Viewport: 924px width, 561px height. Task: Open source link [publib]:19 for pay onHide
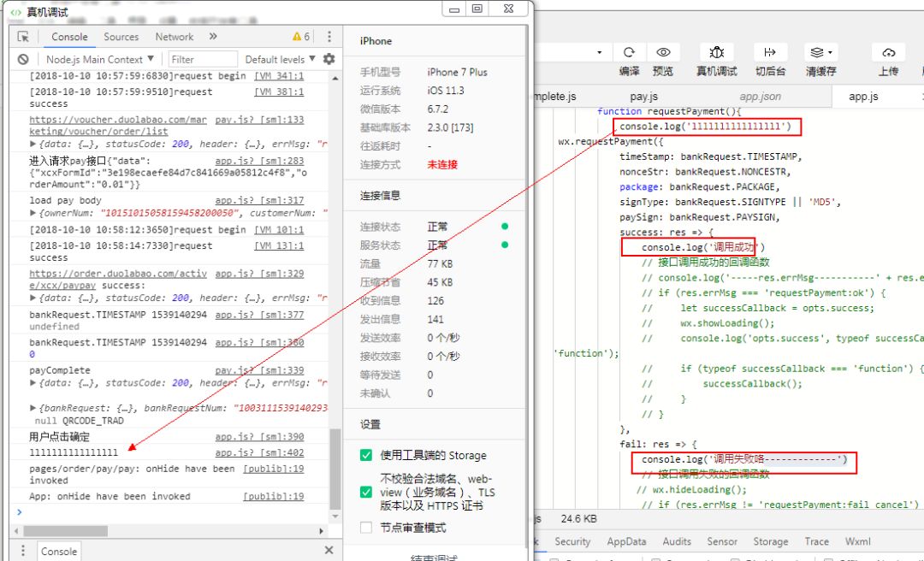[274, 469]
